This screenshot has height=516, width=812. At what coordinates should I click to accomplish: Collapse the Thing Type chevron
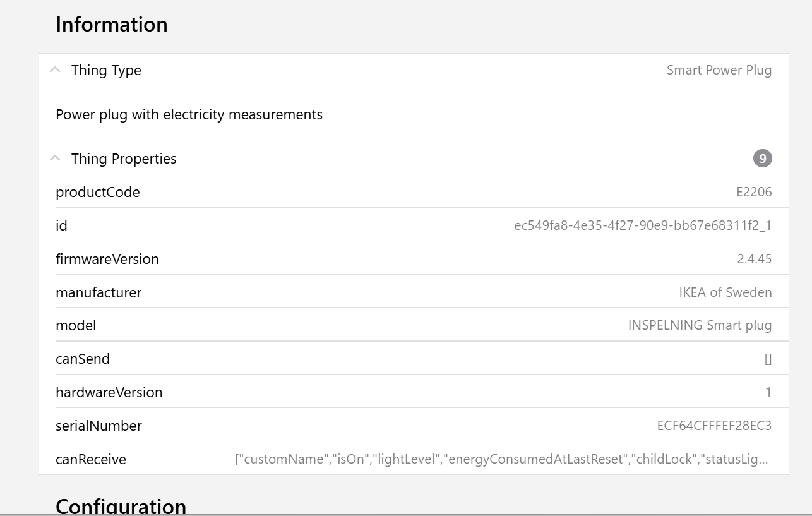tap(56, 70)
